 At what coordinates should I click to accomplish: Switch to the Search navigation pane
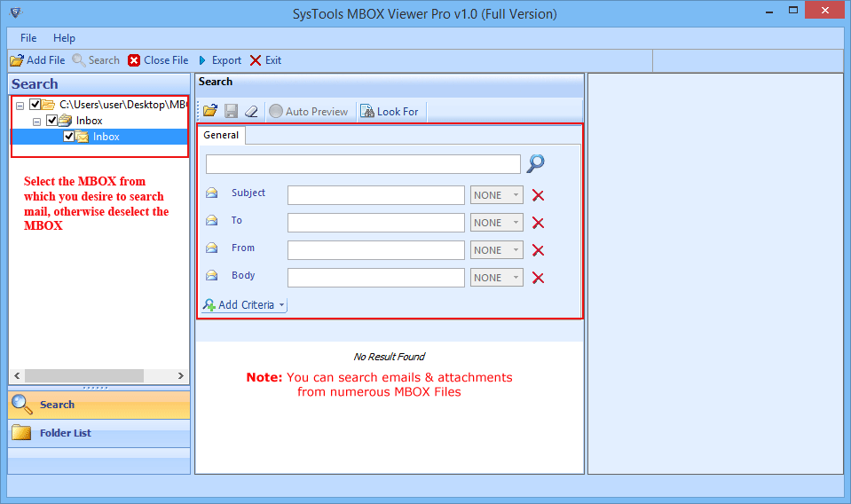(99, 405)
